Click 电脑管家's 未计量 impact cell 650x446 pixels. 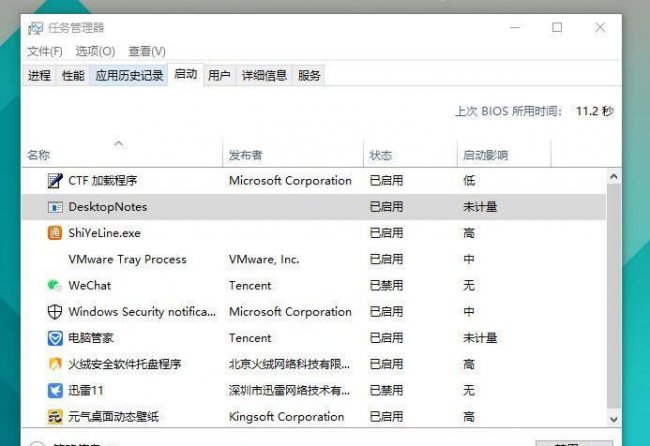coord(480,338)
